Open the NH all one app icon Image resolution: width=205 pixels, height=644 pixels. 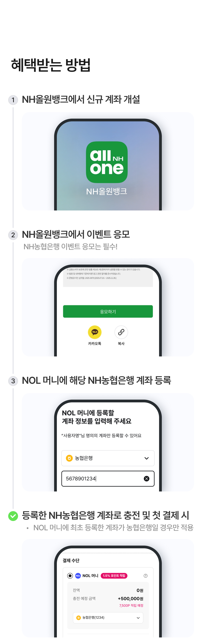[107, 162]
